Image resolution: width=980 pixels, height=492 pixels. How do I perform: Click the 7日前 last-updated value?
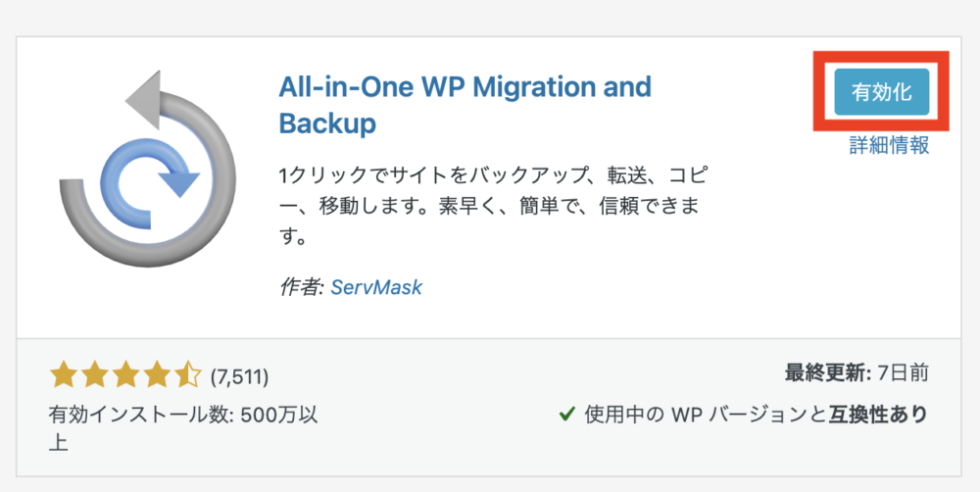pos(904,373)
